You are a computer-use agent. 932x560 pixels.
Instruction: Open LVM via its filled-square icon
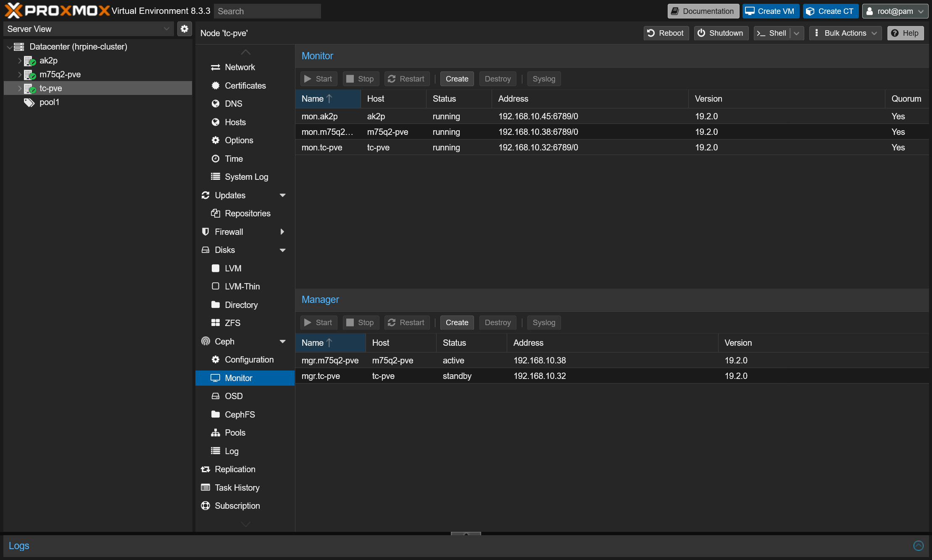click(216, 268)
